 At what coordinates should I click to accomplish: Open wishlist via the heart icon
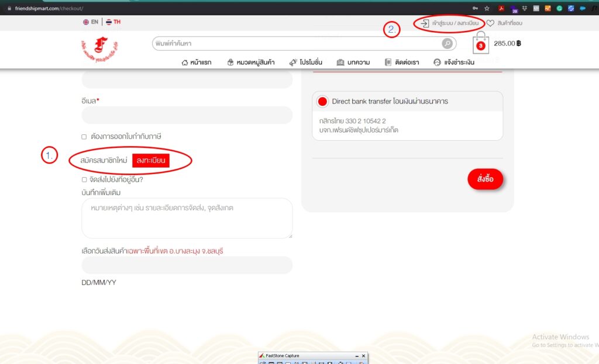[x=490, y=23]
